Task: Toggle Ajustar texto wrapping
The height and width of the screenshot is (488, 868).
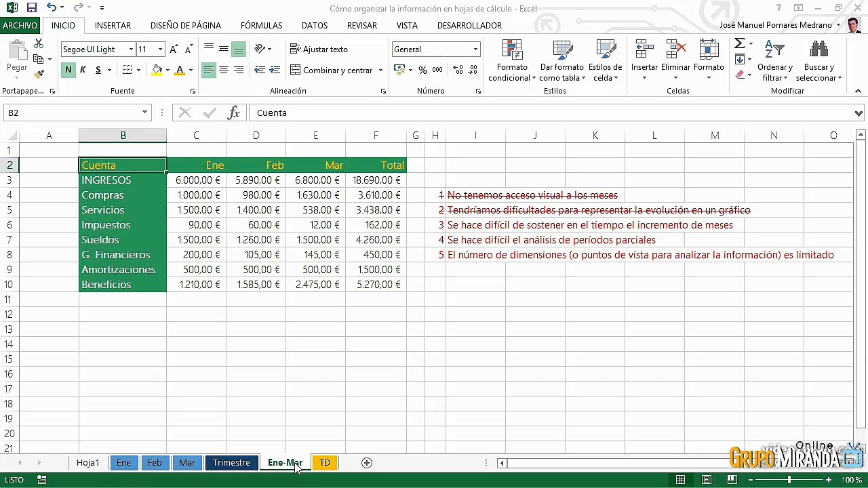Action: tap(319, 49)
